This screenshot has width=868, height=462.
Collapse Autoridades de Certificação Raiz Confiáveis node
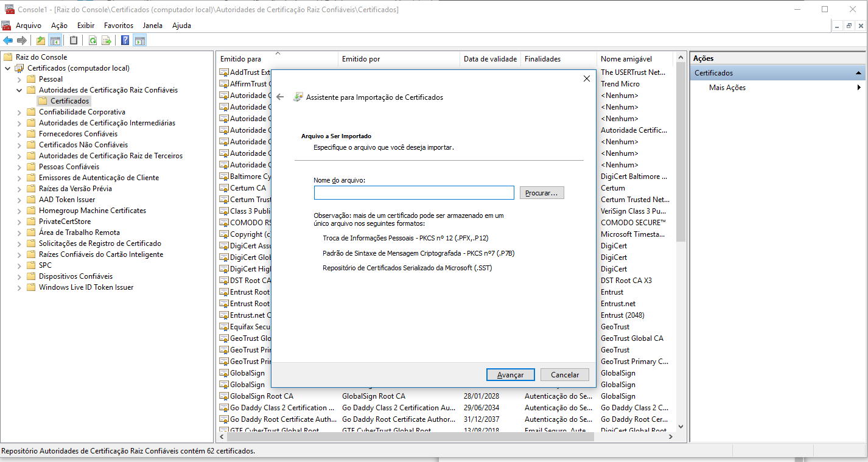pos(19,90)
